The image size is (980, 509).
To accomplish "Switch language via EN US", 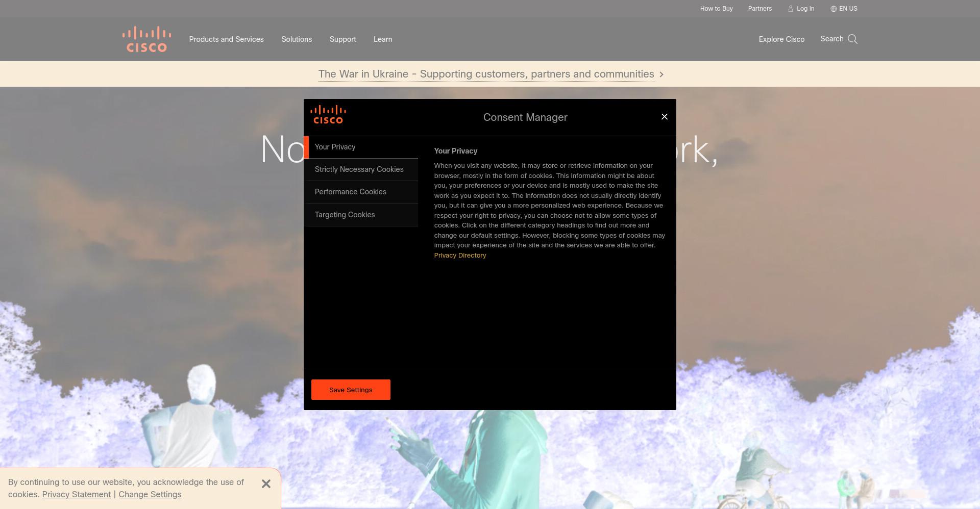I will click(848, 9).
